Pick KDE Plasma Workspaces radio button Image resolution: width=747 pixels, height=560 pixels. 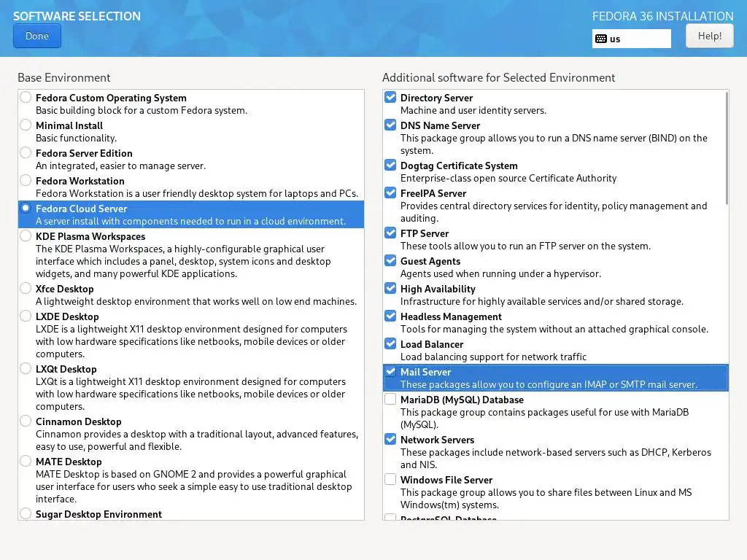(26, 236)
